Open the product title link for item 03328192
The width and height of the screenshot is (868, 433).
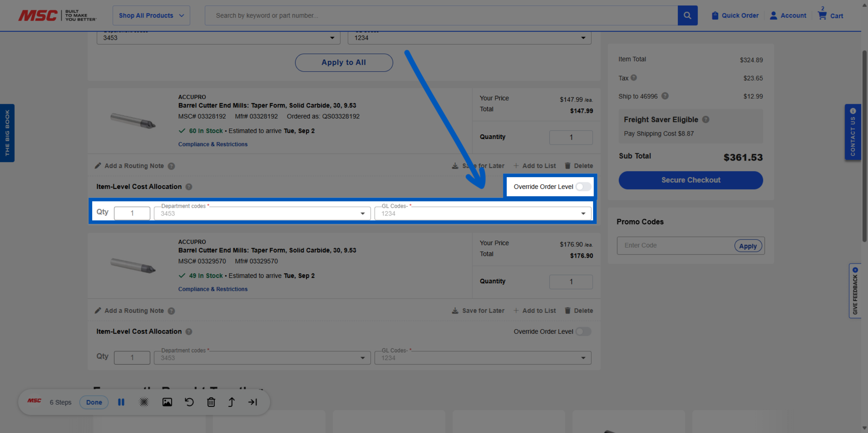(267, 105)
